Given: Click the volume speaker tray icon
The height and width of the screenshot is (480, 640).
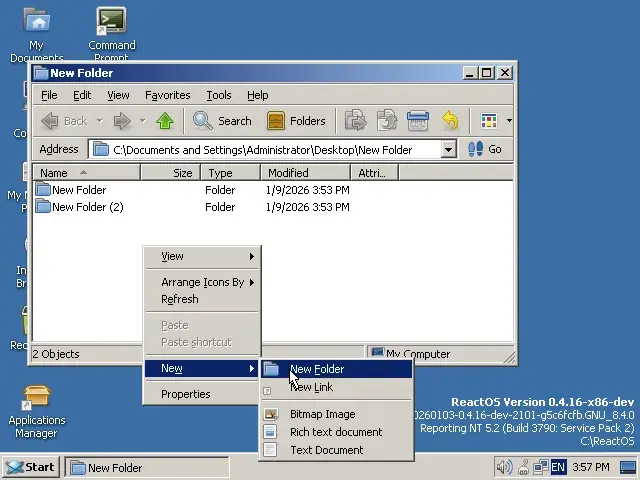Looking at the screenshot, I should pos(504,467).
